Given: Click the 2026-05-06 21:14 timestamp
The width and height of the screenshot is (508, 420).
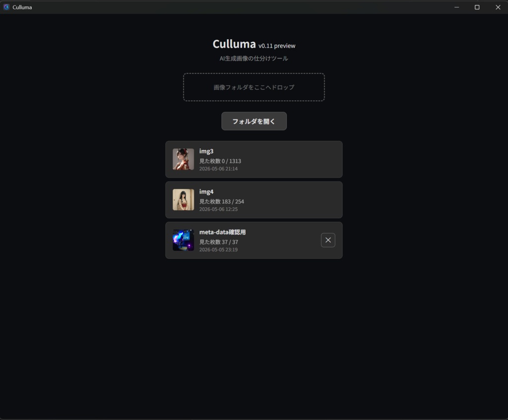Looking at the screenshot, I should click(218, 169).
